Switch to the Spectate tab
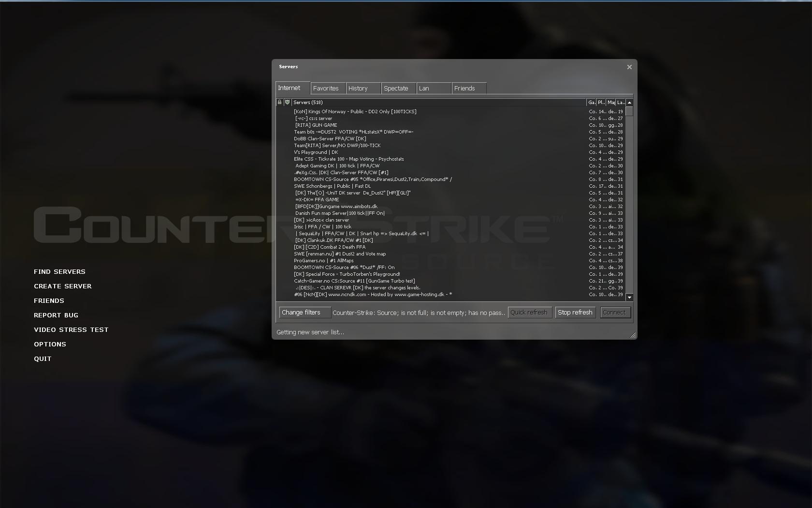Viewport: 812px width, 508px height. coord(399,89)
